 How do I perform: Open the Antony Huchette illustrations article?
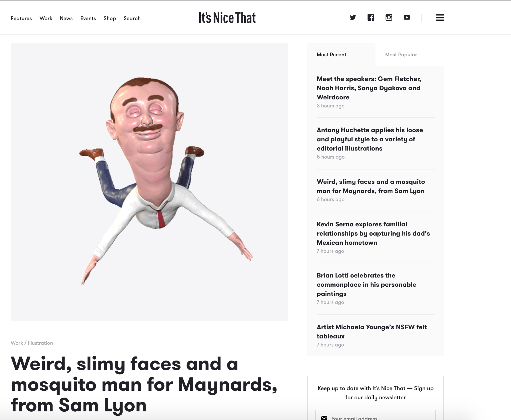coord(370,139)
